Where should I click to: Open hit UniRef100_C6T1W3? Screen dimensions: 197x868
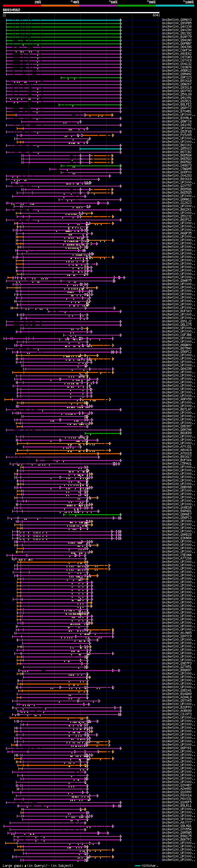[177, 57]
